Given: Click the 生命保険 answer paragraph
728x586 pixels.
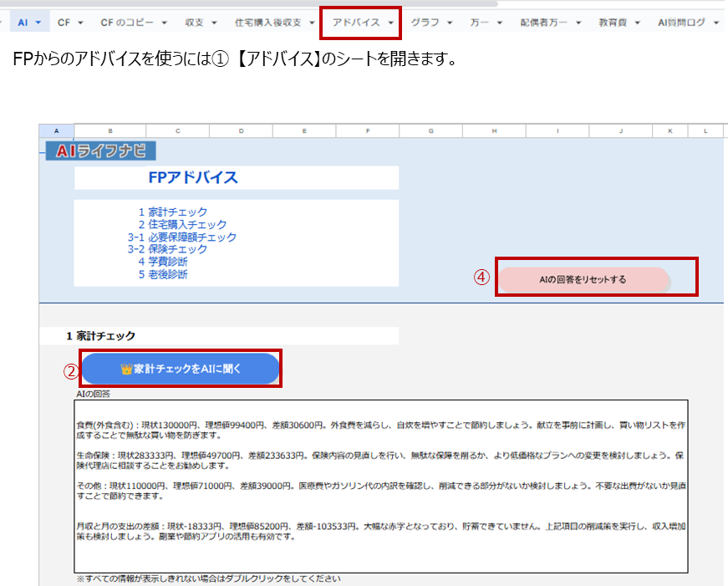Looking at the screenshot, I should pyautogui.click(x=380, y=460).
